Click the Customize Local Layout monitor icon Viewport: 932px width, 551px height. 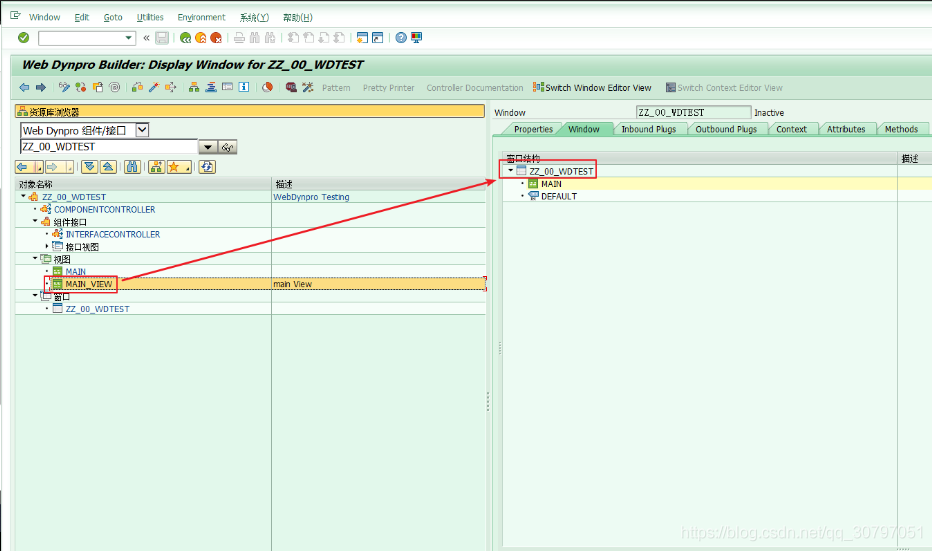click(417, 38)
